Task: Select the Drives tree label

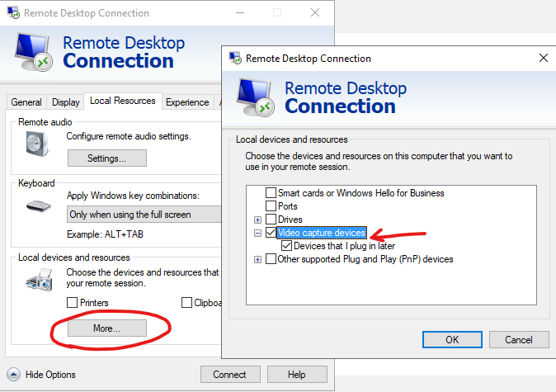Action: [290, 220]
